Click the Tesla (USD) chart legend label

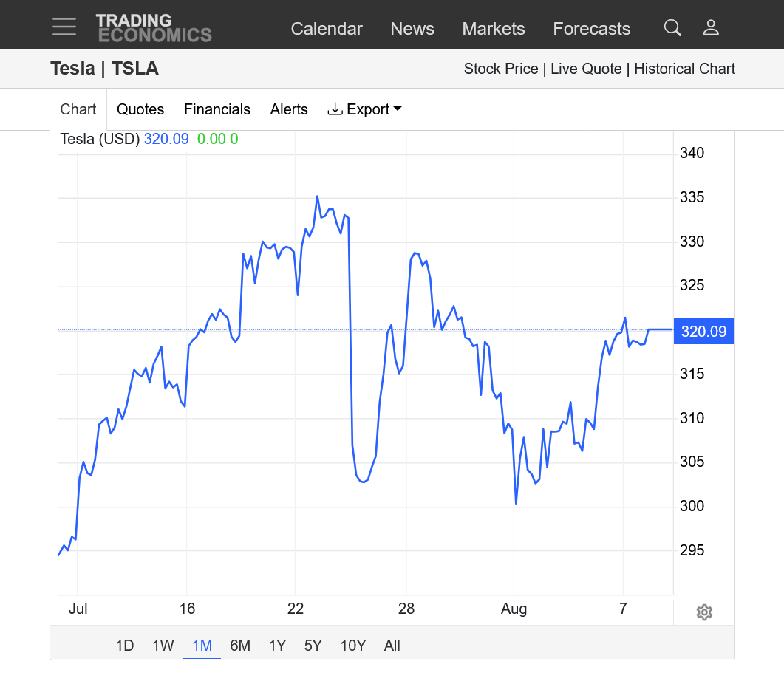click(100, 139)
